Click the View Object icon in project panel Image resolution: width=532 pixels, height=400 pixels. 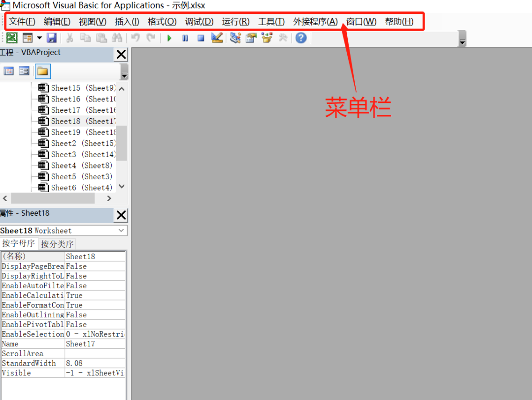click(x=24, y=71)
